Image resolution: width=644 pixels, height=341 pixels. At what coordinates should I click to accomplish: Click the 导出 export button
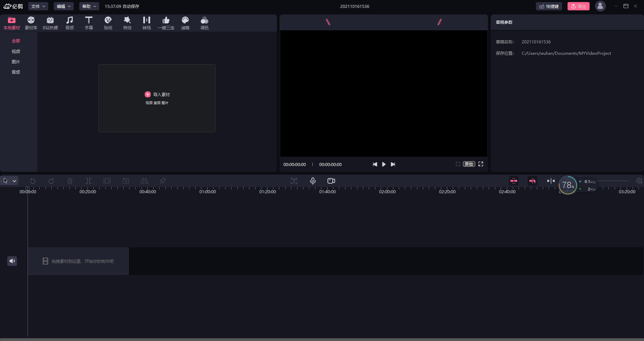click(579, 6)
